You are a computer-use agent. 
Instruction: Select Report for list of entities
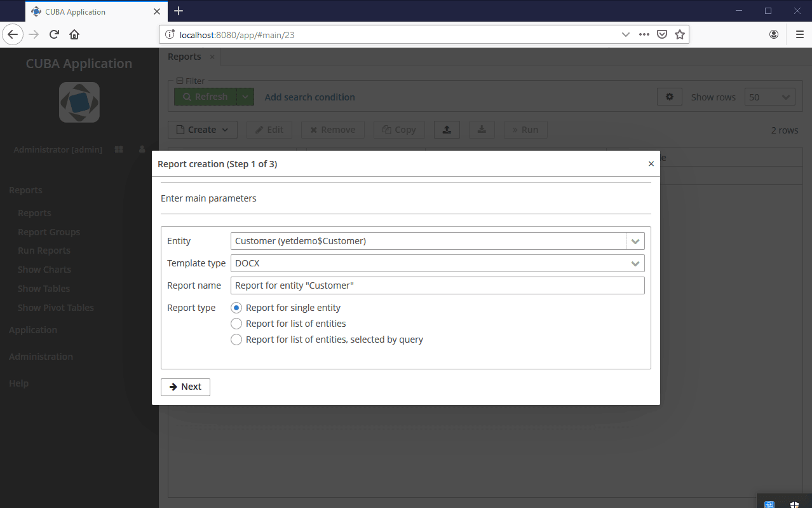click(x=236, y=324)
